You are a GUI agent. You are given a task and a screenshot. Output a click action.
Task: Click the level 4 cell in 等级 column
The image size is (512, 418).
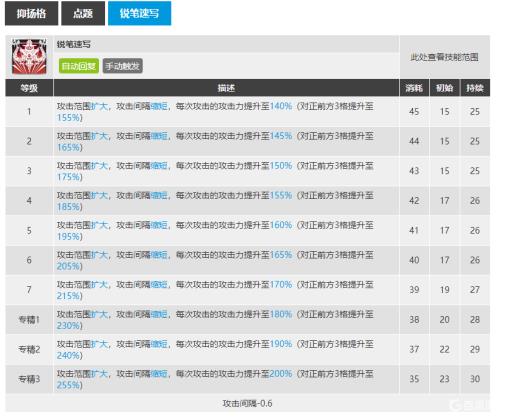pos(29,201)
